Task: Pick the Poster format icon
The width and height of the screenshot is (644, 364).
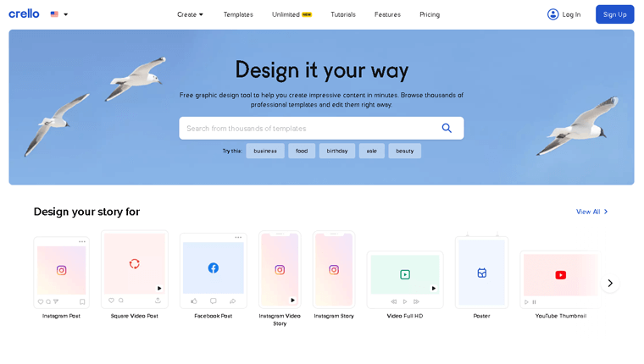Action: [x=481, y=273]
